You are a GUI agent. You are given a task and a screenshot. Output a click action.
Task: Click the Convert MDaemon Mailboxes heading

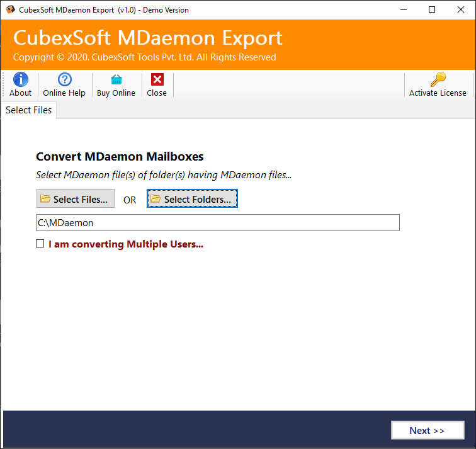[x=120, y=157]
